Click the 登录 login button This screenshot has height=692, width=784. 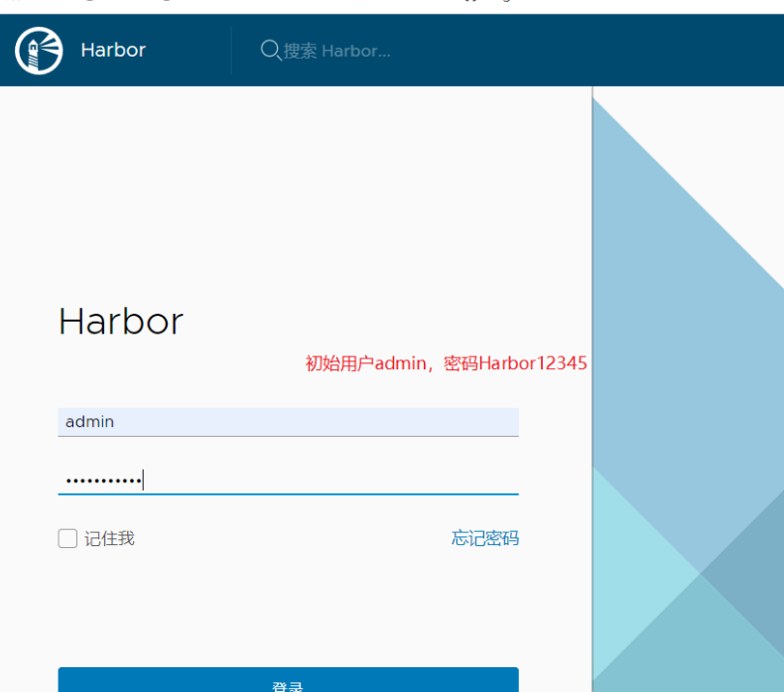288,680
